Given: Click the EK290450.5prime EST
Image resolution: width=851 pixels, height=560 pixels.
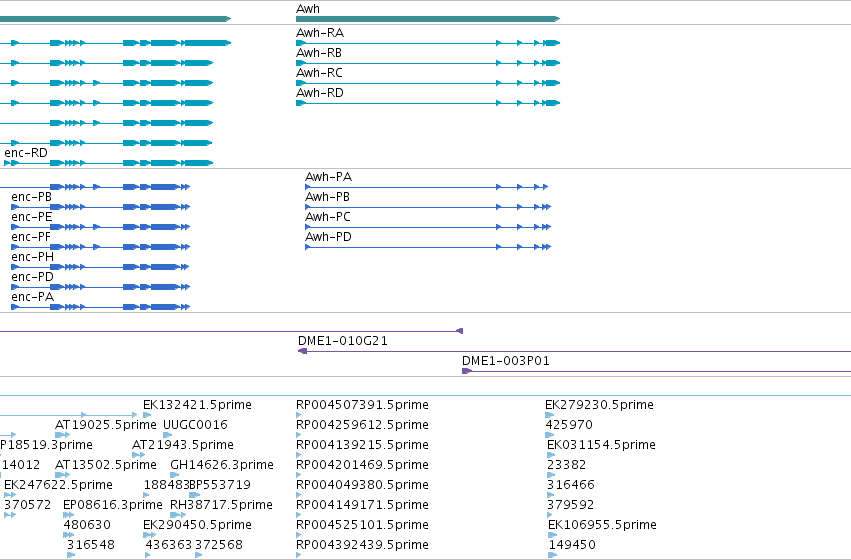Looking at the screenshot, I should click(198, 525).
